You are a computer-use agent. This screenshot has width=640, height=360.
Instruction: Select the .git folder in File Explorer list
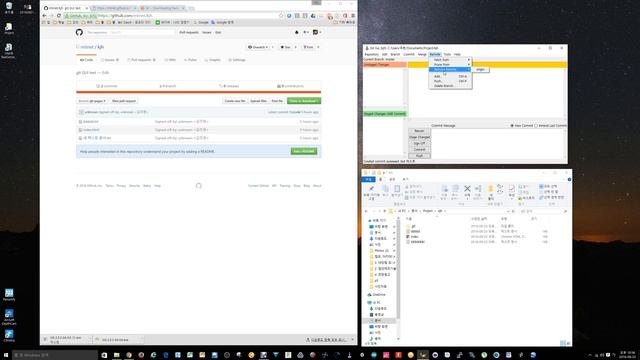(x=413, y=226)
